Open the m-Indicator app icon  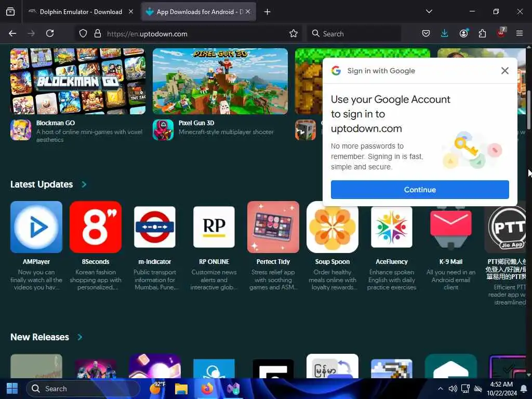pos(155,227)
